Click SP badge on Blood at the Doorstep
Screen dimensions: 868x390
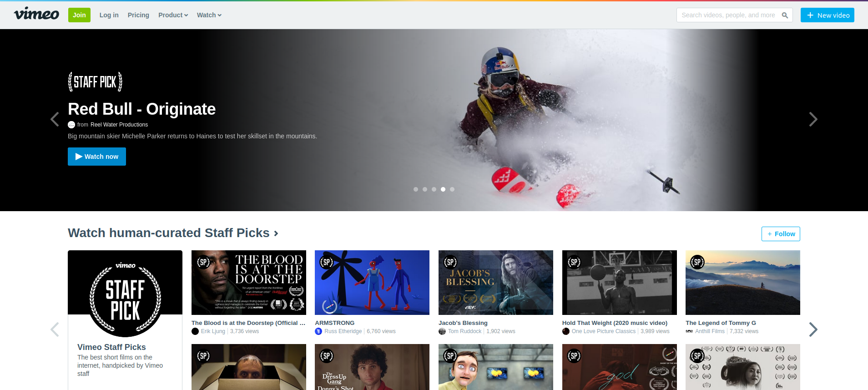point(203,262)
